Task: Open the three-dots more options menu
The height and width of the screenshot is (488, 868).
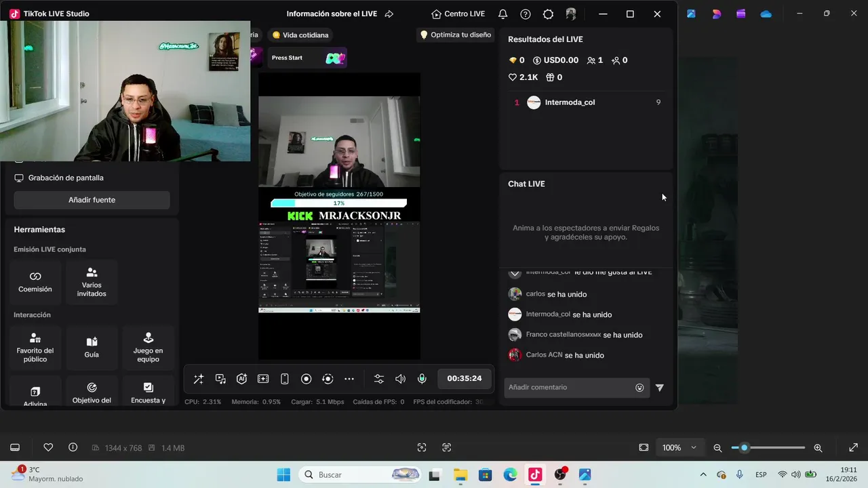Action: [349, 379]
